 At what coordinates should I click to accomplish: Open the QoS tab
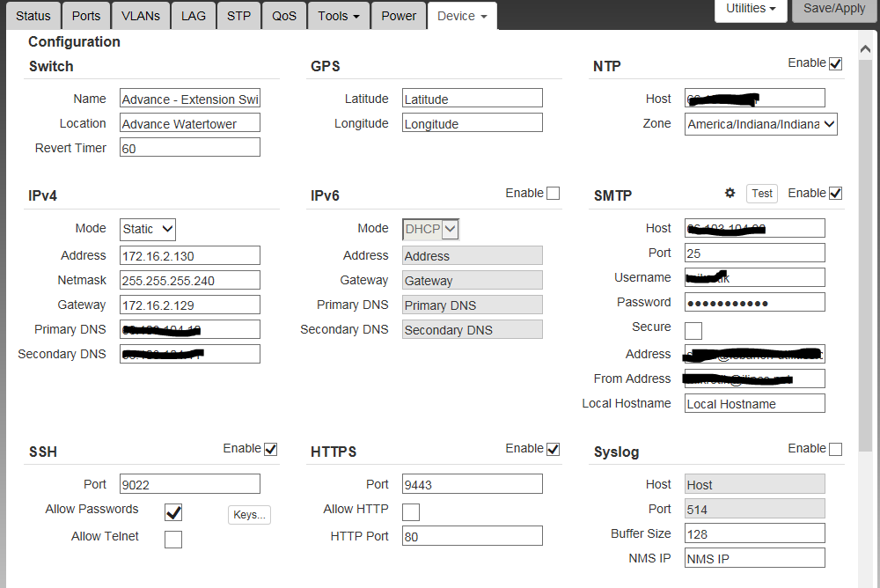click(283, 16)
